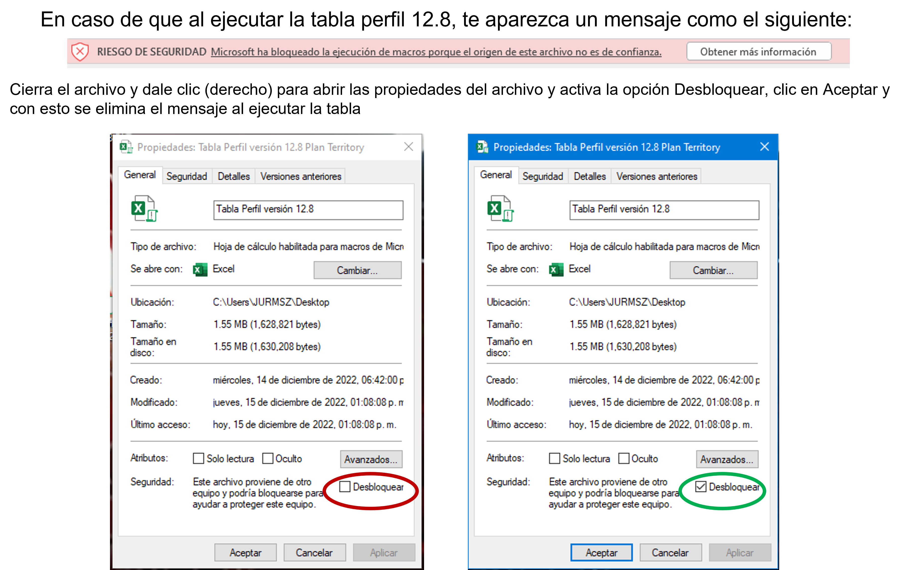Open the Versiones anteriores tab in the right dialog
Screen dimensions: 924x570
click(656, 176)
